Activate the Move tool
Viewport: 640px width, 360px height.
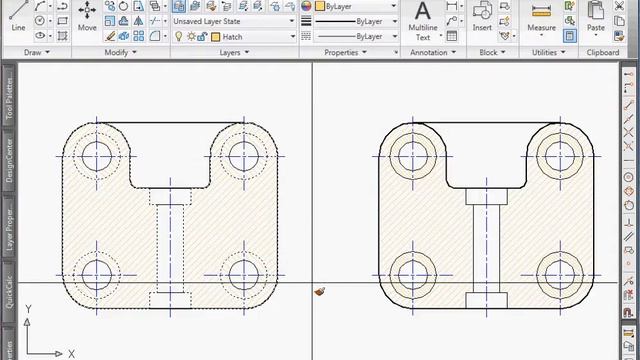pyautogui.click(x=87, y=16)
